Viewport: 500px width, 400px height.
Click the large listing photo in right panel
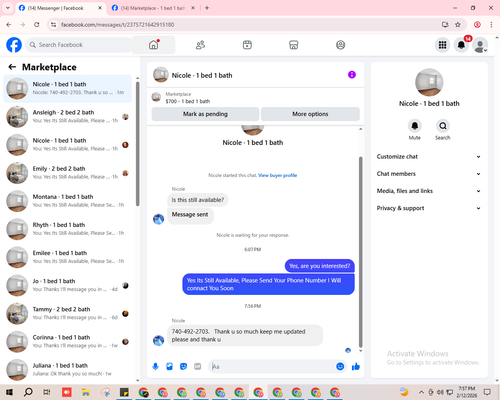[429, 82]
